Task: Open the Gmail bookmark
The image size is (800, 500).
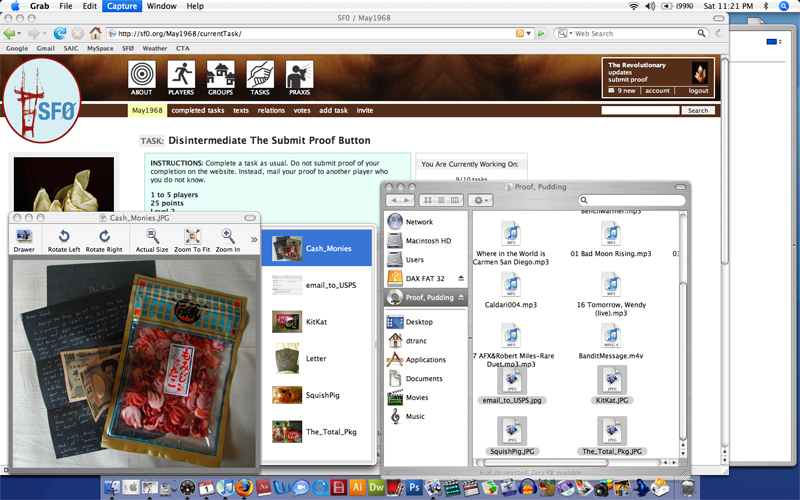Action: 45,48
